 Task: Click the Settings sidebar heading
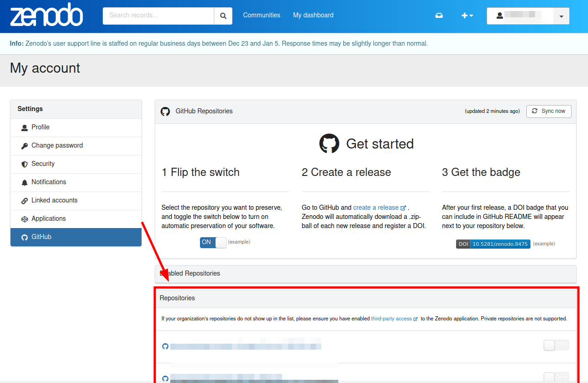[x=30, y=109]
